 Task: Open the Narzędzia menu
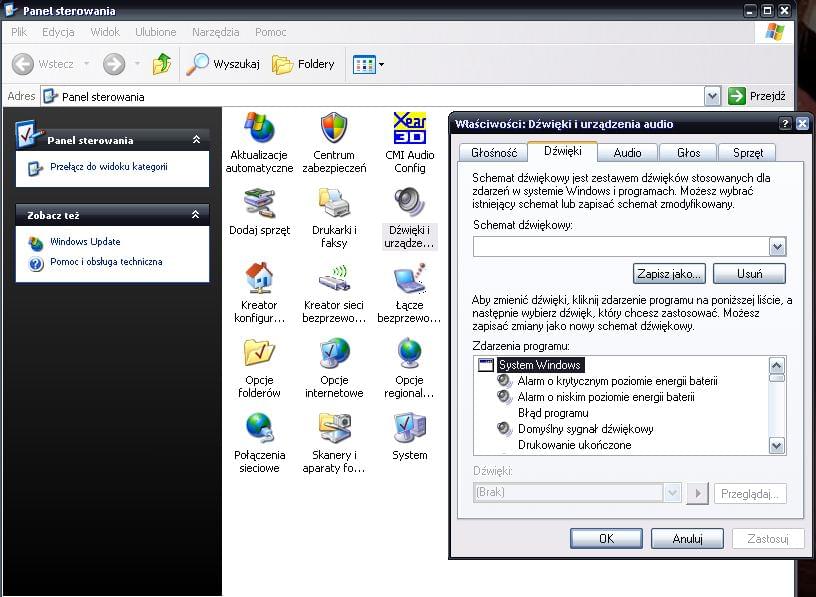point(215,32)
